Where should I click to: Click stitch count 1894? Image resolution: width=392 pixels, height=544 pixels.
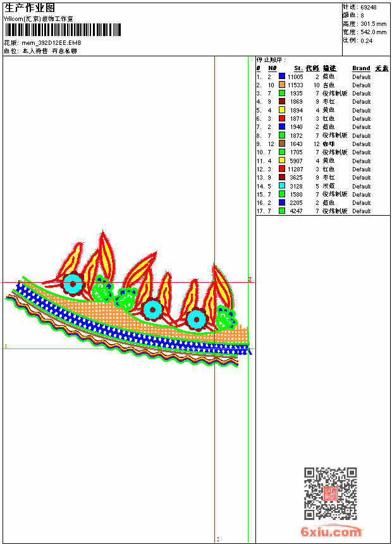297,110
